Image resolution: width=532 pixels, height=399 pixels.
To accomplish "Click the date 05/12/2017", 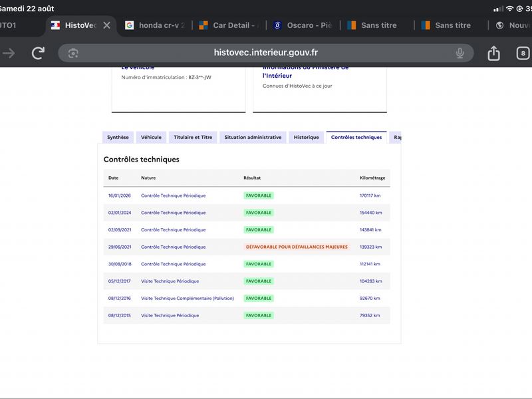I will click(120, 281).
